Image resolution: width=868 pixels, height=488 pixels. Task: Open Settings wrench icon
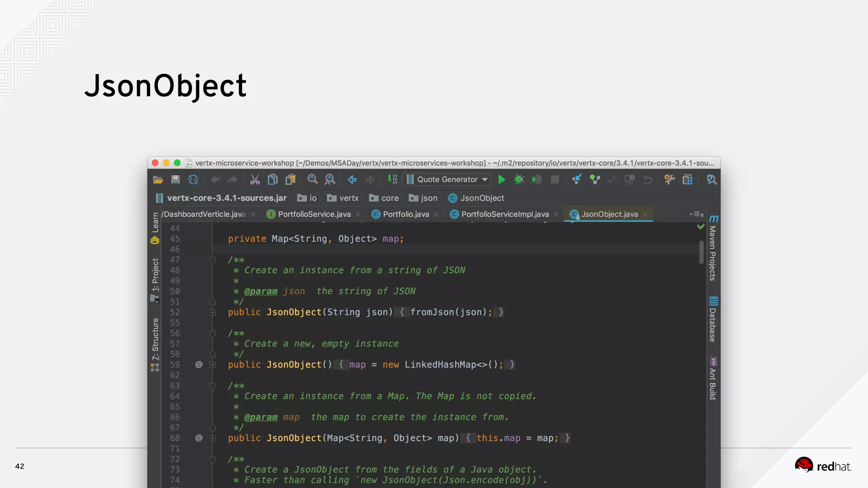670,180
